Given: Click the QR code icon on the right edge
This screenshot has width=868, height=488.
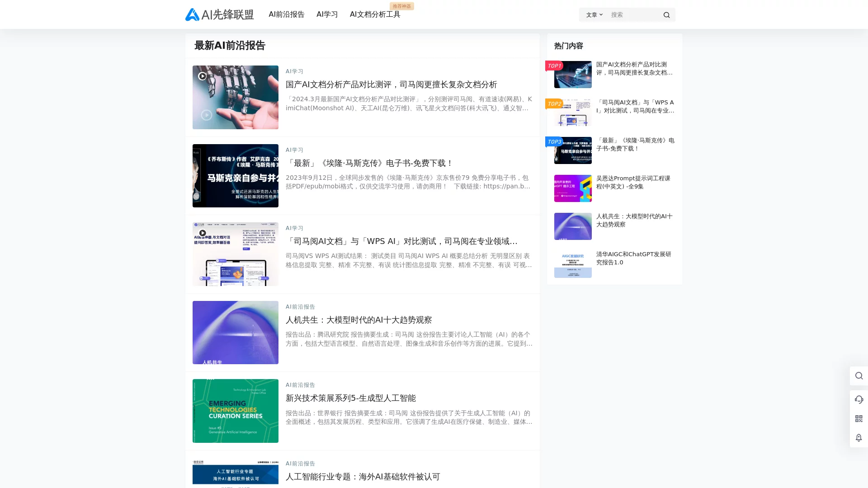Looking at the screenshot, I should (x=859, y=418).
